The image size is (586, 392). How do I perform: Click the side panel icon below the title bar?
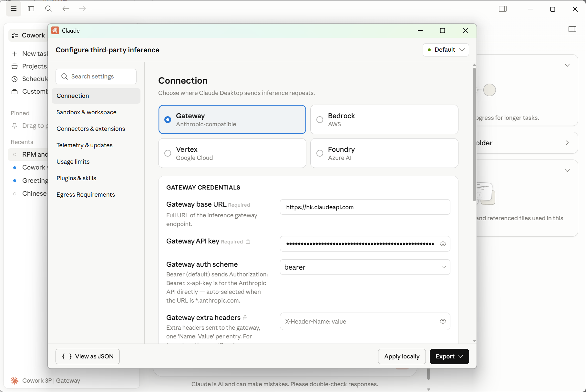[572, 29]
